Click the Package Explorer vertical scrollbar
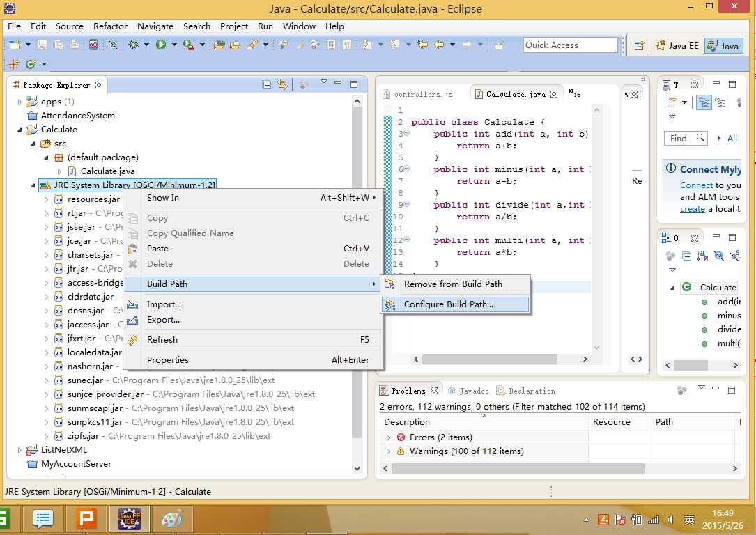Screen dimensions: 756x535 (357, 272)
